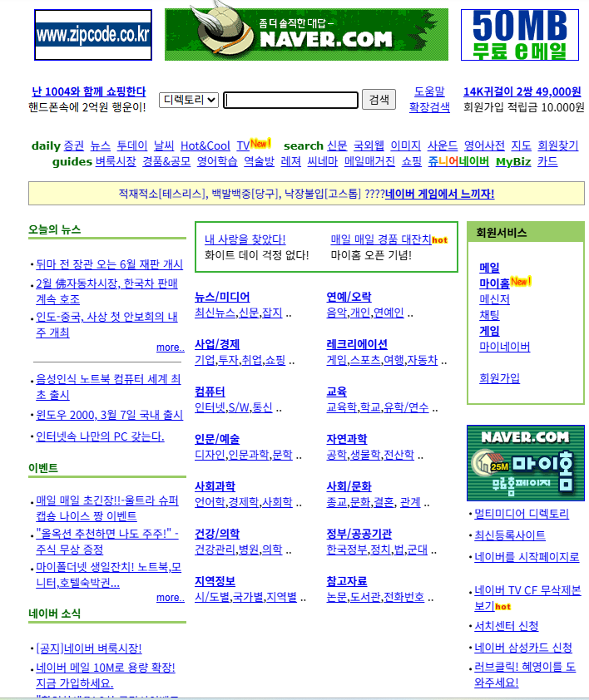Click the www.zipcode.co.kr banner
This screenshot has width=589, height=700.
click(93, 35)
